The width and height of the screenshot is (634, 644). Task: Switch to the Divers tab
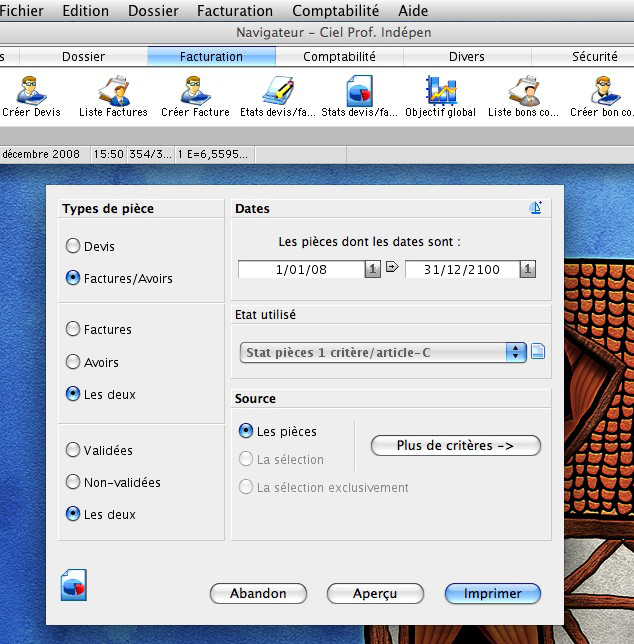coord(467,56)
